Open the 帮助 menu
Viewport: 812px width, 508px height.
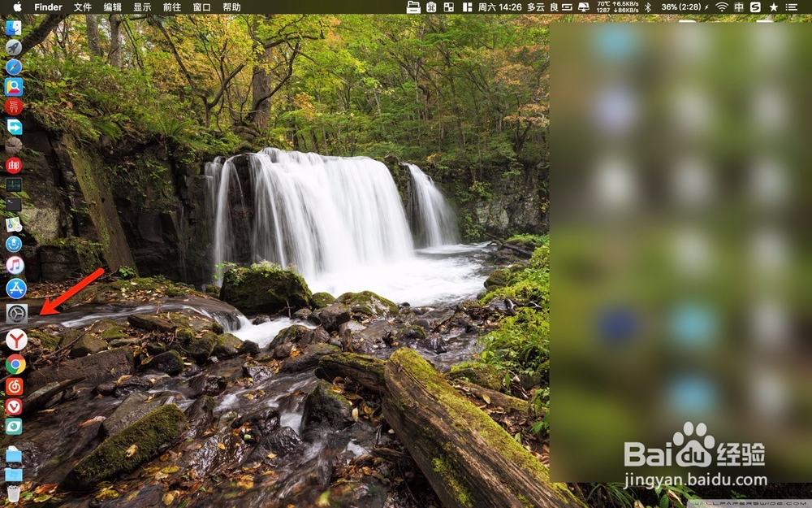click(x=231, y=7)
